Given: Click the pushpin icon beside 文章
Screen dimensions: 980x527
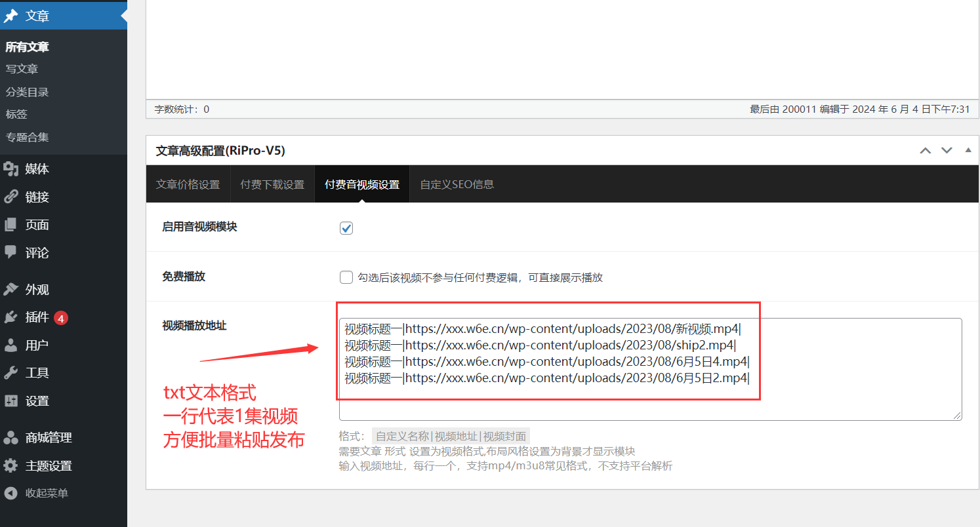Looking at the screenshot, I should click(x=11, y=16).
